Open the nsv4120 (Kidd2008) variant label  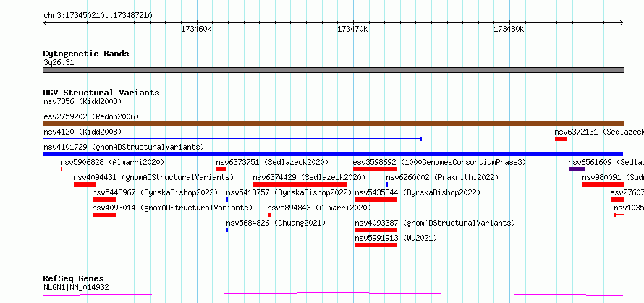click(x=82, y=132)
